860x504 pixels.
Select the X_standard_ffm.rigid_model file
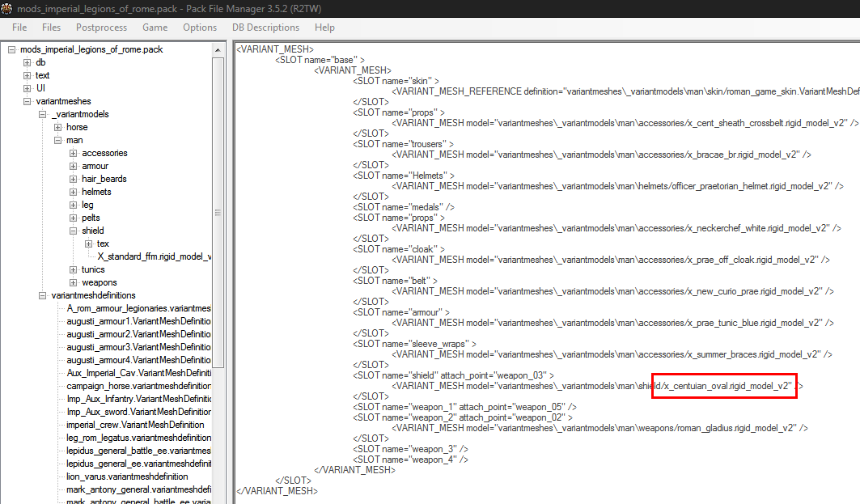tap(154, 256)
